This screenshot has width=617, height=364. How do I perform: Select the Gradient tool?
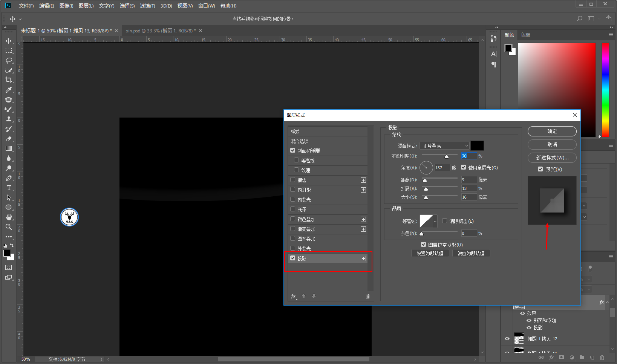(9, 148)
